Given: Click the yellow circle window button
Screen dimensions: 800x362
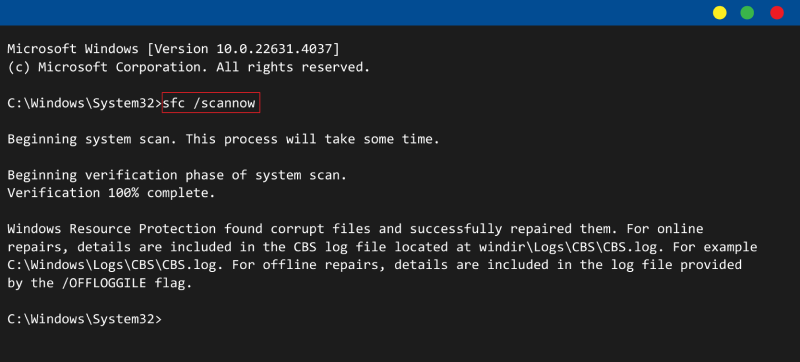Looking at the screenshot, I should [719, 13].
